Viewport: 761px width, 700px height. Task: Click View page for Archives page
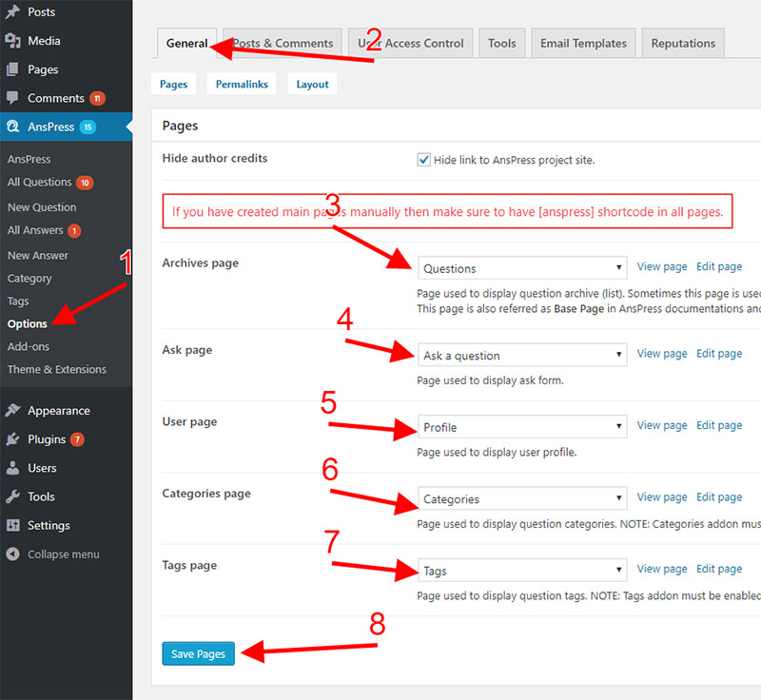coord(662,266)
